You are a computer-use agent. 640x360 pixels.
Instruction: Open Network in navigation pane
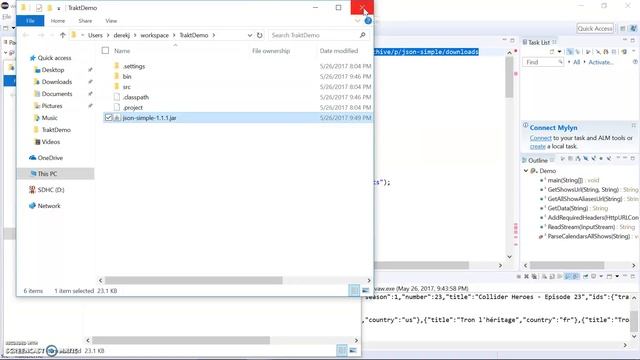pos(49,206)
